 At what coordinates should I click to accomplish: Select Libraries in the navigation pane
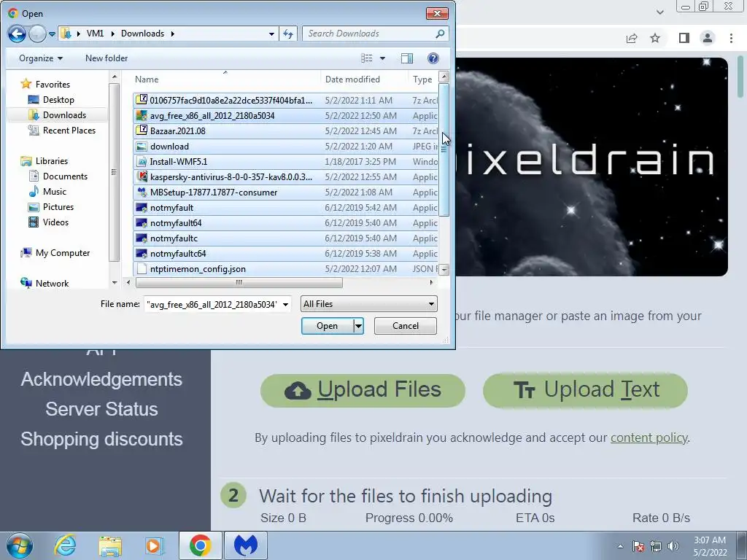[52, 161]
